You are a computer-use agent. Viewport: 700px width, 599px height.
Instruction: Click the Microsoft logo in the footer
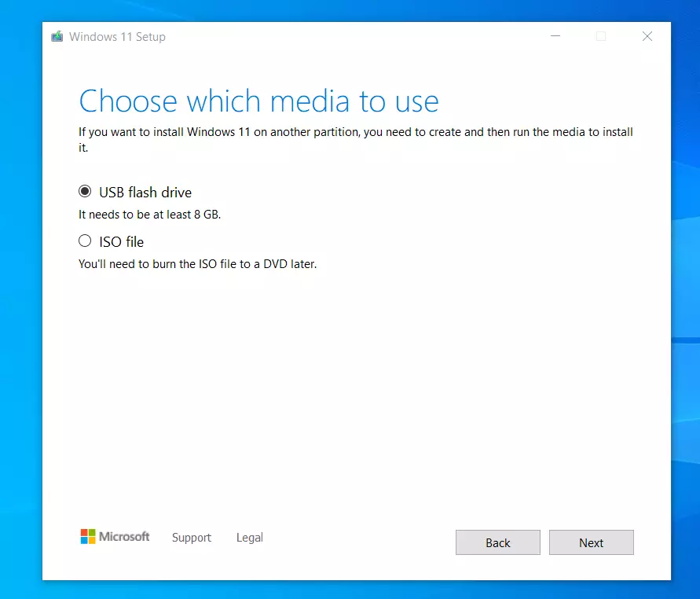click(115, 536)
